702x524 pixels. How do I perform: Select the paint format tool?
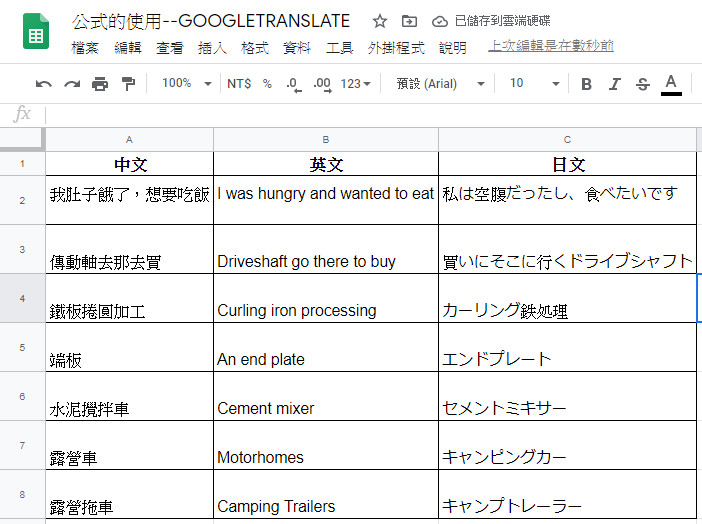128,84
